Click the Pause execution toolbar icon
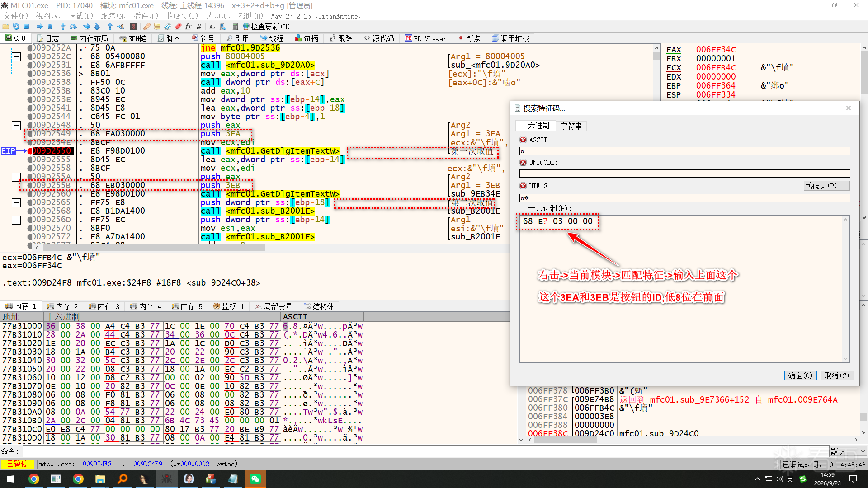 point(50,27)
